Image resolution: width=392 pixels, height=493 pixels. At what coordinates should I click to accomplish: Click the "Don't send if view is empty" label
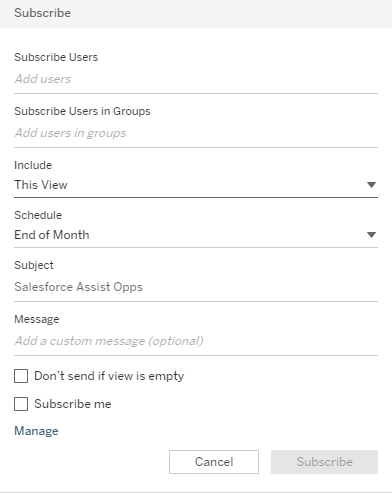109,376
